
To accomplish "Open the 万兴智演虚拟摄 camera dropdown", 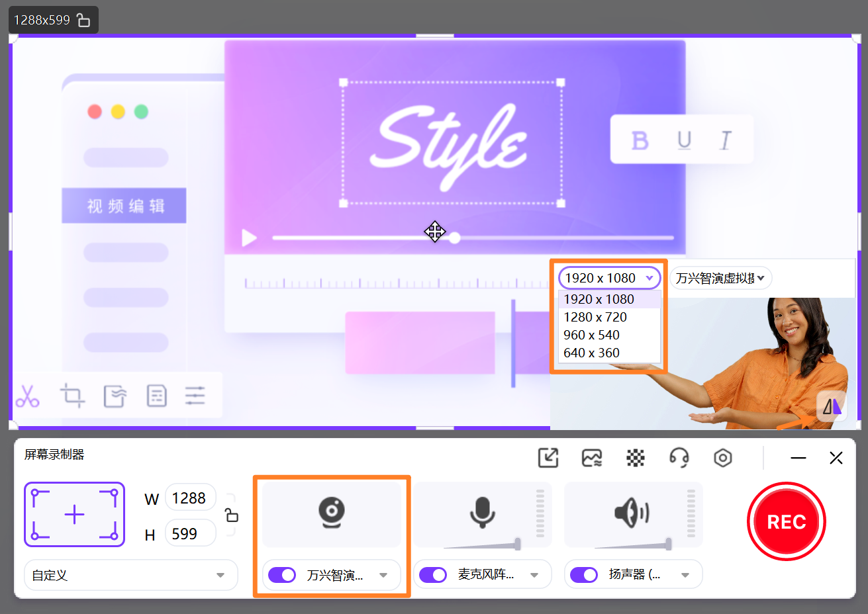I will 721,278.
